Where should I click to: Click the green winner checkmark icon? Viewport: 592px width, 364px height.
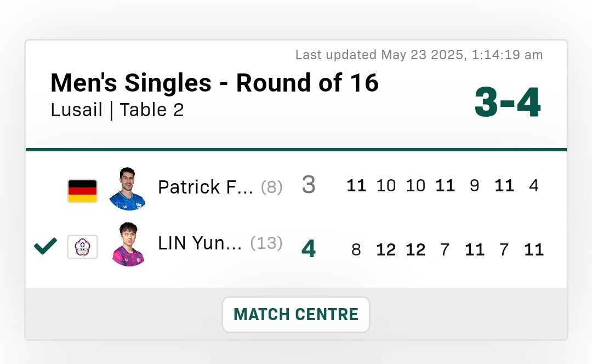tap(45, 246)
